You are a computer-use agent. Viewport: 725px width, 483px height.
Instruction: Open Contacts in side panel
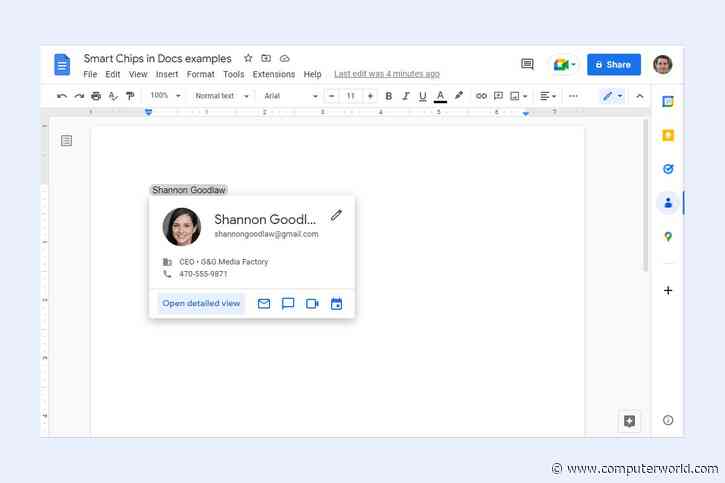pyautogui.click(x=668, y=203)
